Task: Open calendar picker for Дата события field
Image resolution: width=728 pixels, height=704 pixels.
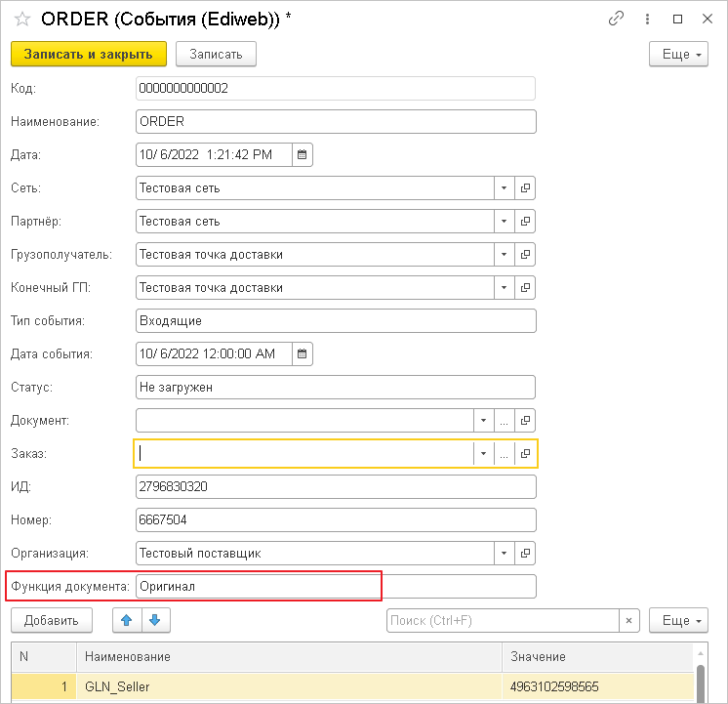Action: tap(302, 353)
